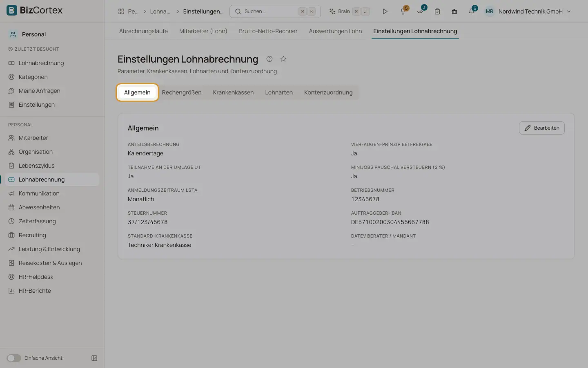Click the play icon in top bar

(x=385, y=11)
